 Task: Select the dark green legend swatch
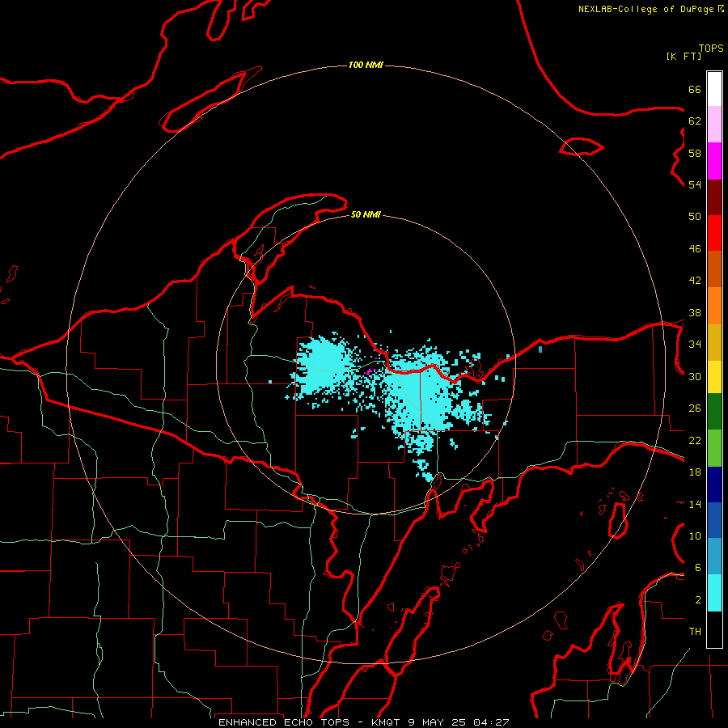click(714, 412)
